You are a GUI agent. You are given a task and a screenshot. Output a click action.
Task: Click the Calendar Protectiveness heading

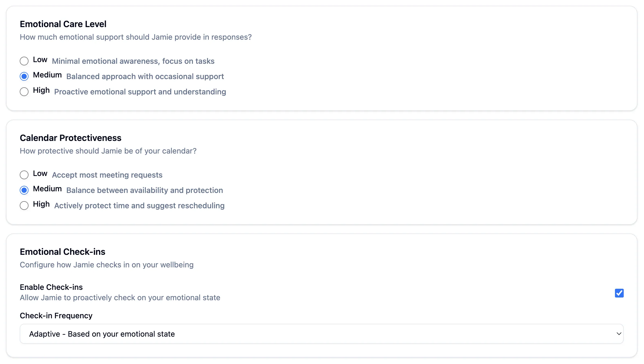click(70, 138)
